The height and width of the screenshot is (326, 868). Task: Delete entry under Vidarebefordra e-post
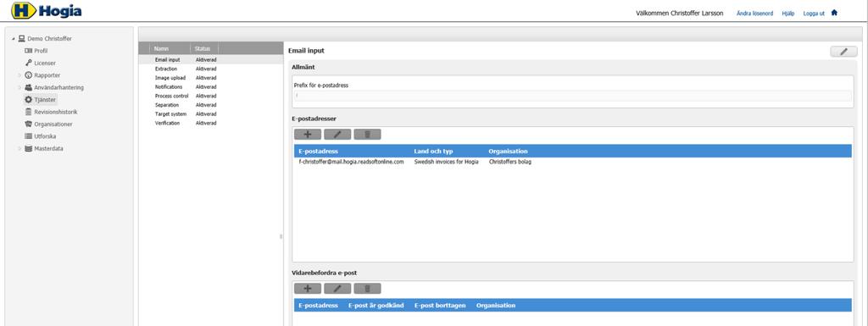click(x=368, y=289)
